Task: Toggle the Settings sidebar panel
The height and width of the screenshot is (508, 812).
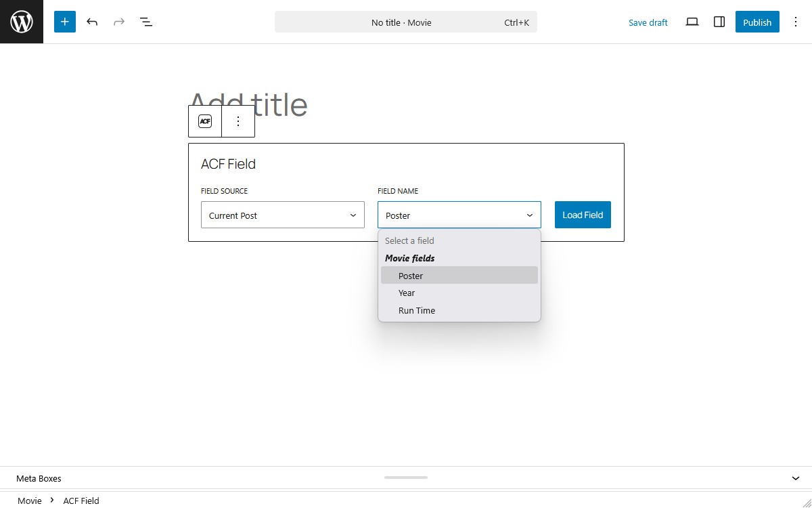Action: [x=719, y=21]
